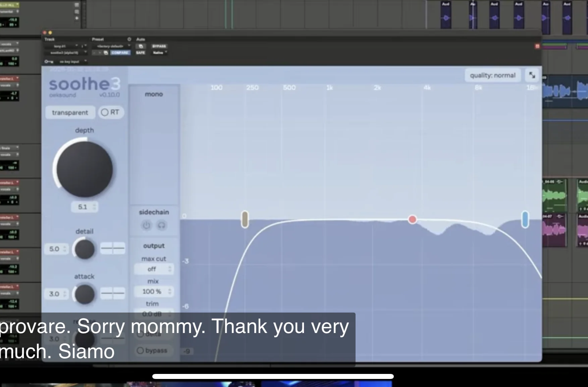Click the detail knob
Viewport: 588px width, 387px height.
pos(85,249)
